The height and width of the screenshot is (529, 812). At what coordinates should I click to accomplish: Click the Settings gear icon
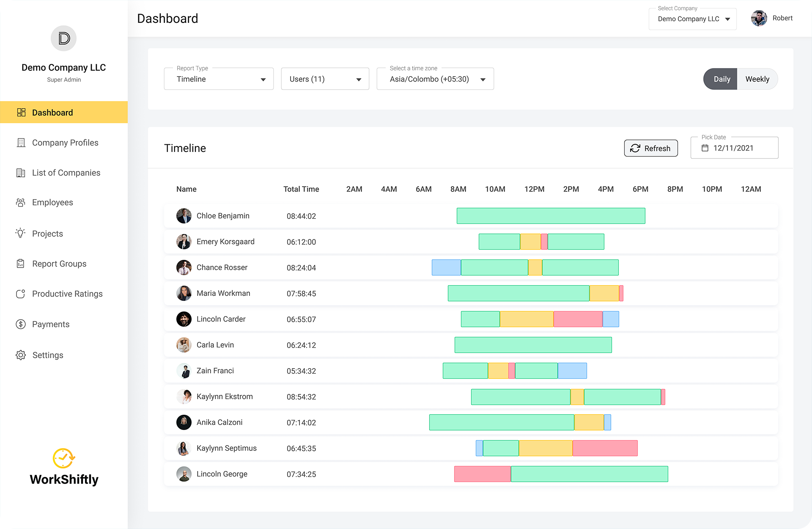[x=20, y=355]
